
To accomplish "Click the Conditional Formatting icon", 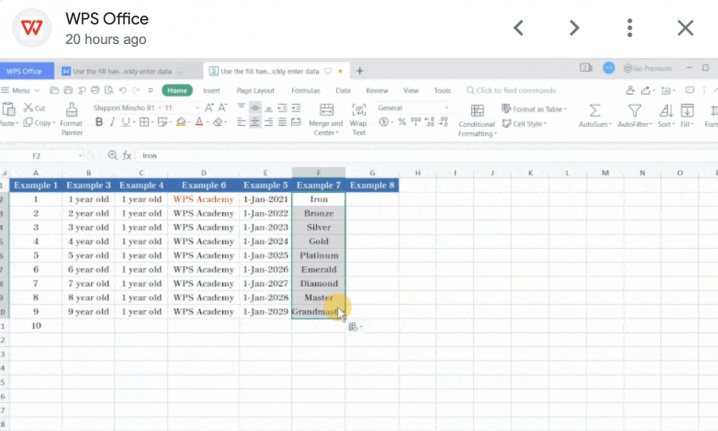I will tap(477, 111).
